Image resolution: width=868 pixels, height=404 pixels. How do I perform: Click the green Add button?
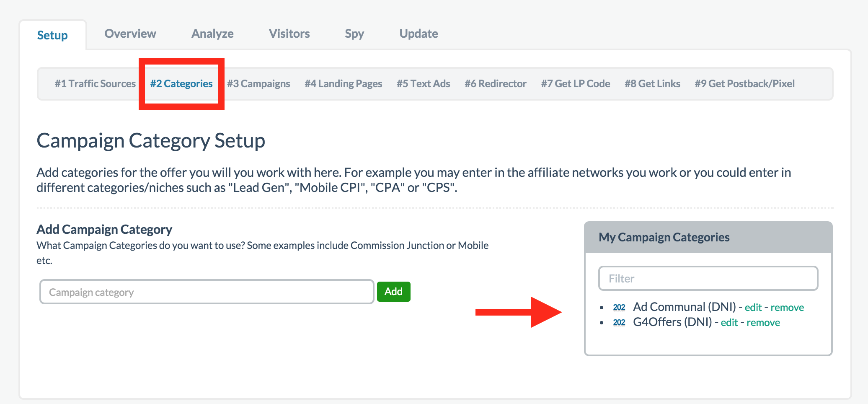pyautogui.click(x=393, y=291)
